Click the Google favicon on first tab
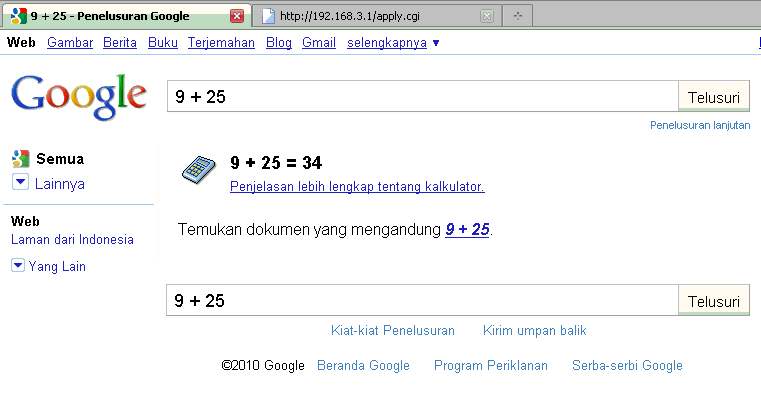The height and width of the screenshot is (410, 761). [18, 16]
